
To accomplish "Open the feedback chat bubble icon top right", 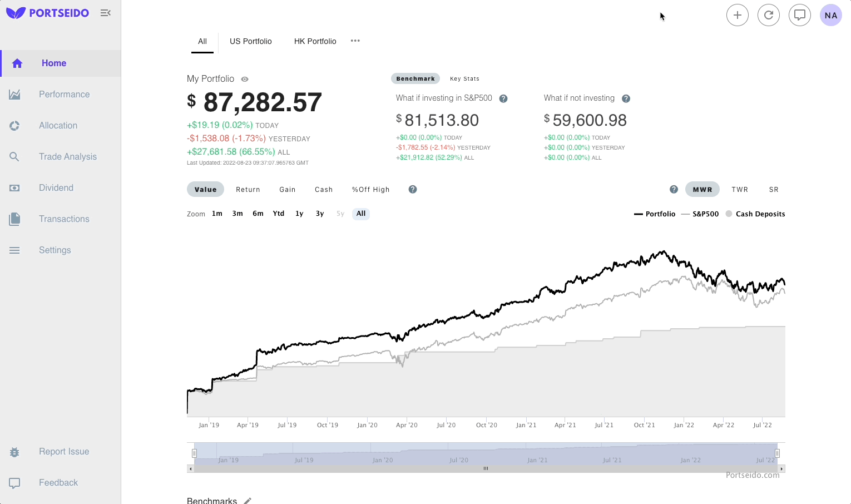I will tap(800, 15).
